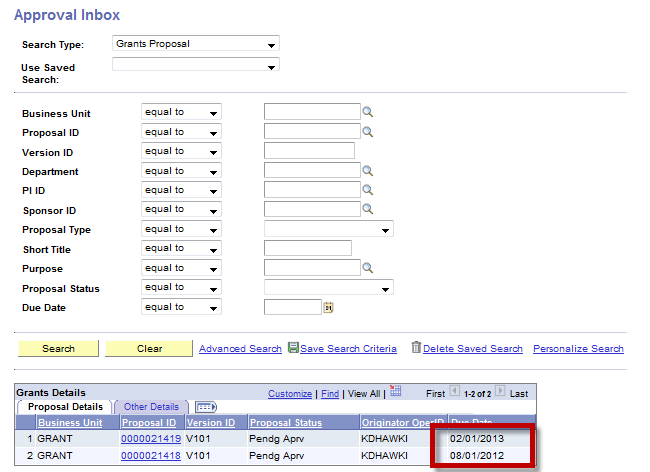Open PI ID lookup magnifier
The height and width of the screenshot is (472, 650).
(x=368, y=190)
